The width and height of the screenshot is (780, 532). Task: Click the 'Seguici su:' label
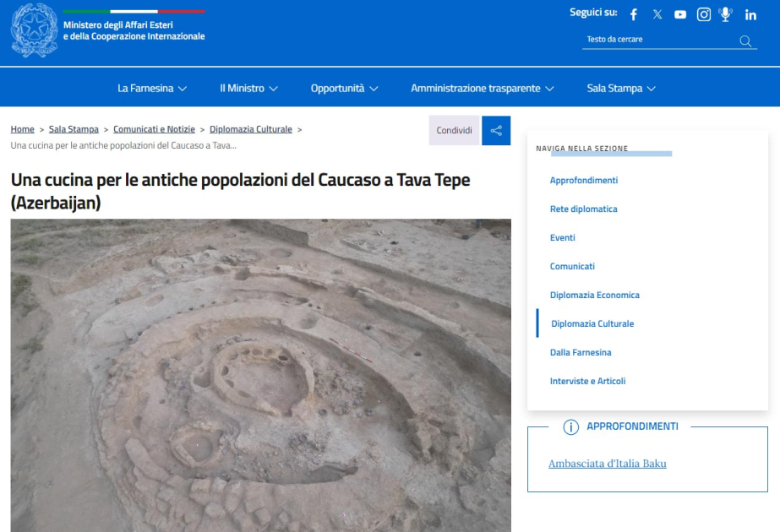pos(593,13)
